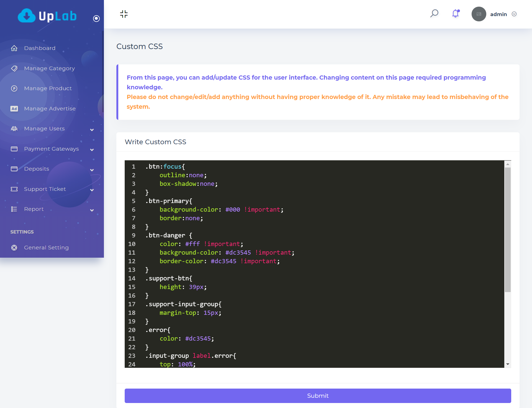
Task: Click the General Setting lifebuoy icon
Action: (14, 248)
